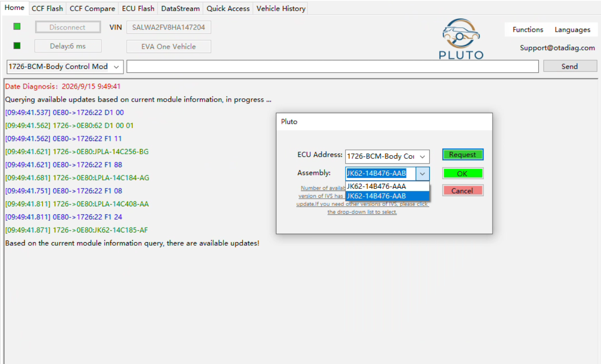Open the CCF Compare tab
The height and width of the screenshot is (364, 601).
click(x=92, y=9)
